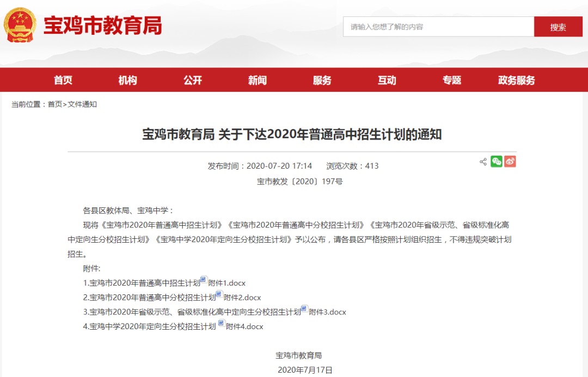Share the article via Weibo icon

pyautogui.click(x=510, y=162)
